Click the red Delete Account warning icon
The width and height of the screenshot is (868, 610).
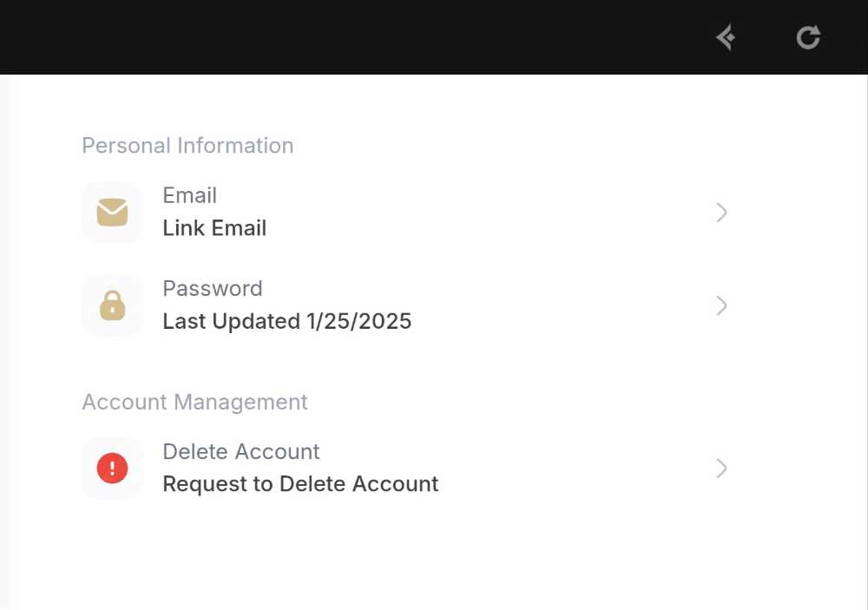tap(112, 469)
